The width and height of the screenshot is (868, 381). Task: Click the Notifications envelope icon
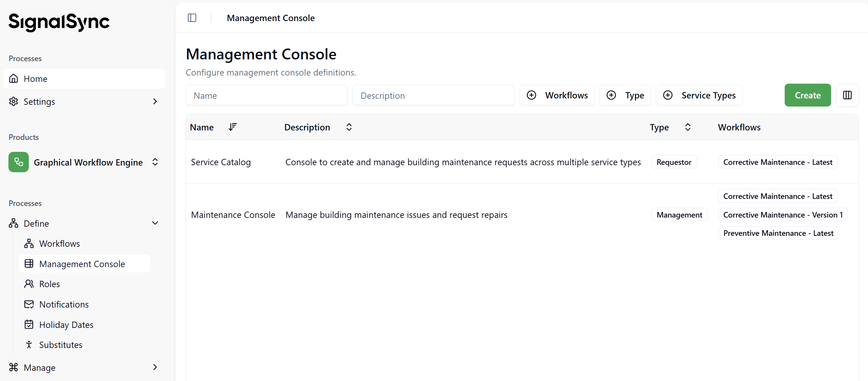[x=29, y=304]
